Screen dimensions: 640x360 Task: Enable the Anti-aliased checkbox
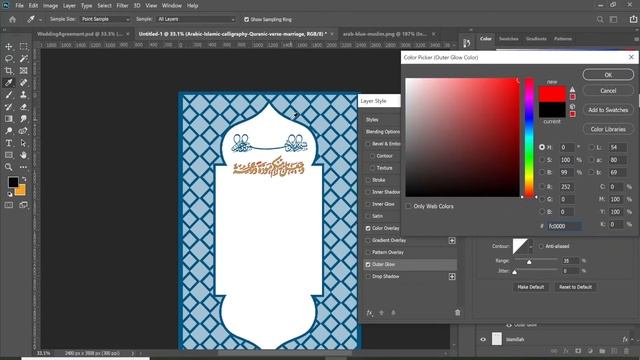tap(541, 246)
